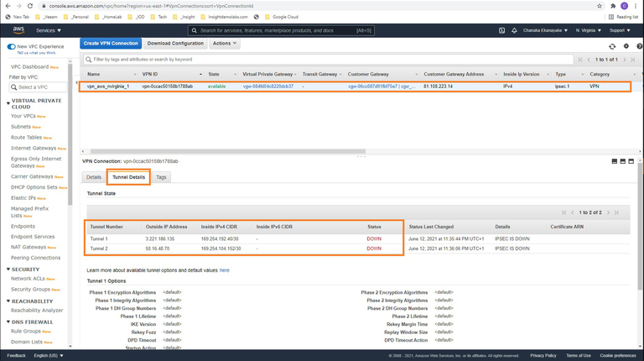The image size is (644, 361).
Task: Open the AWS CloudShell icon
Action: [x=501, y=30]
